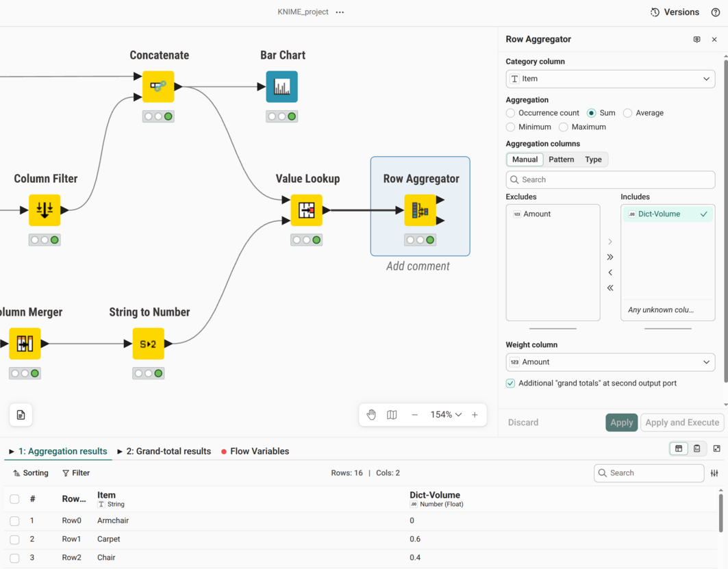Select Average aggregation
Screen dimensions: 728x569
(628, 113)
